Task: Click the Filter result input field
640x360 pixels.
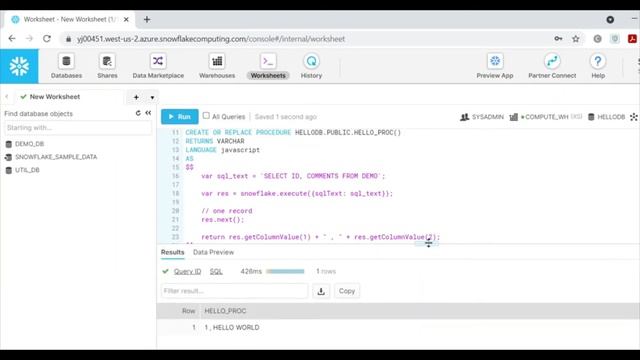Action: click(x=234, y=291)
